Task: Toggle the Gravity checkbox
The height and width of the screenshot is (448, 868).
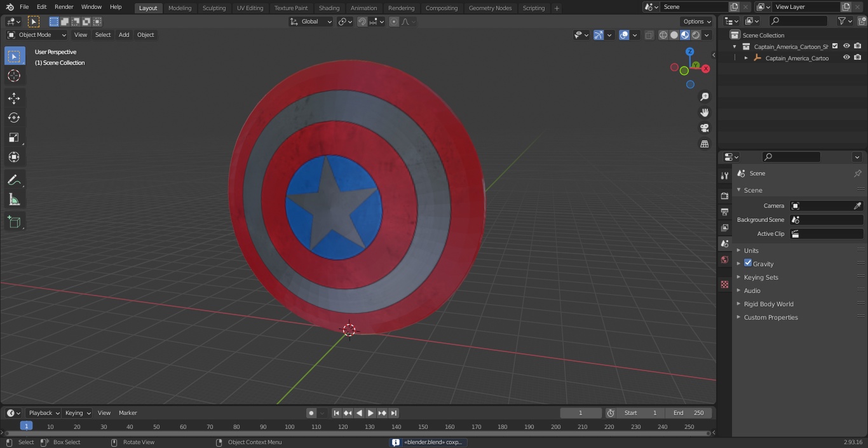Action: (748, 263)
